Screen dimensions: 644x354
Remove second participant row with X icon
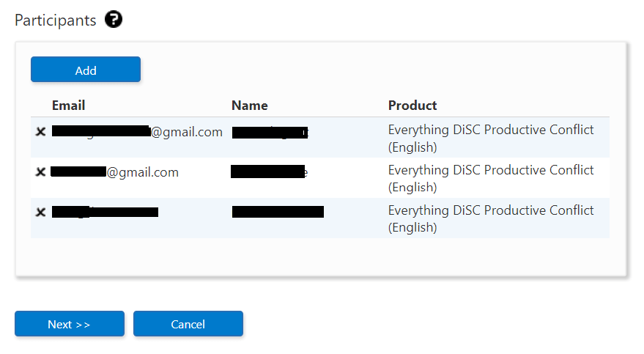coord(40,172)
